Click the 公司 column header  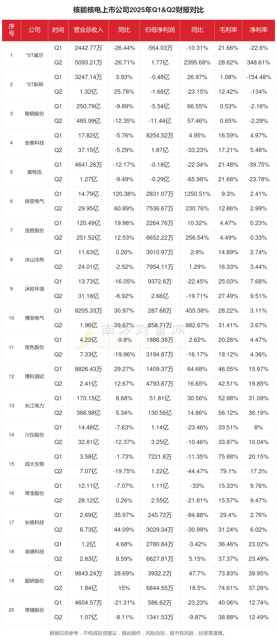coord(35,30)
